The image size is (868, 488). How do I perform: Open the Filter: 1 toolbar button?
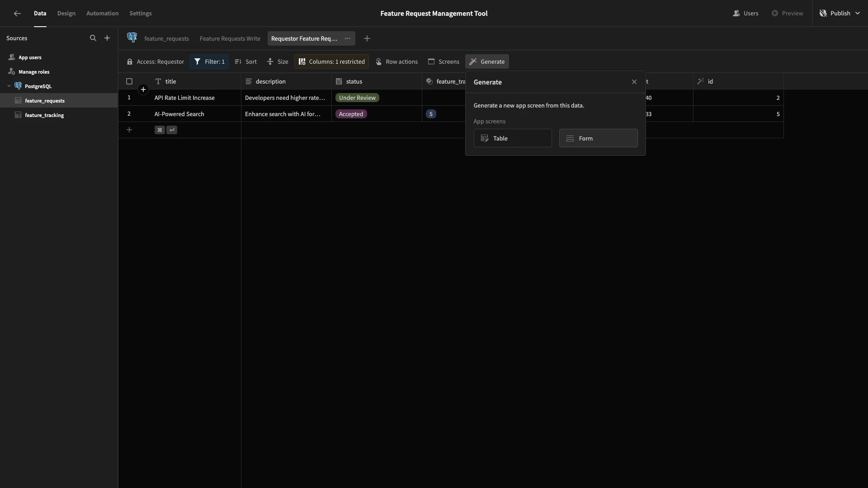click(209, 62)
